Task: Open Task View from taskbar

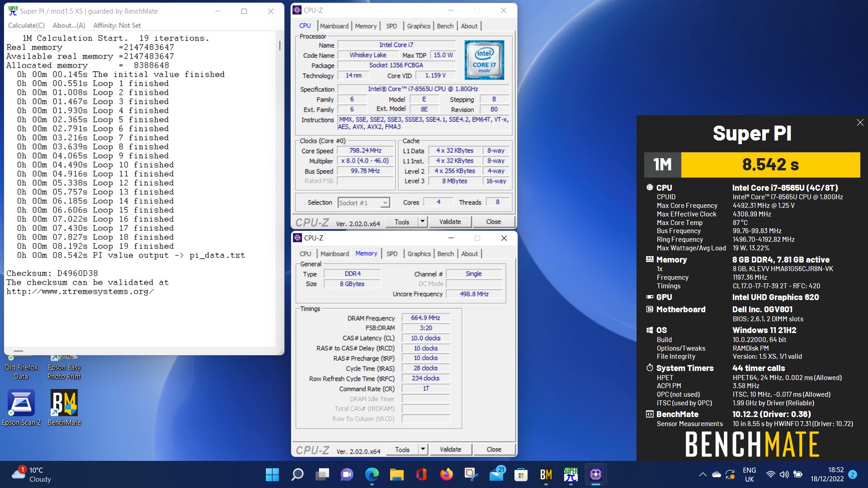Action: [x=322, y=474]
